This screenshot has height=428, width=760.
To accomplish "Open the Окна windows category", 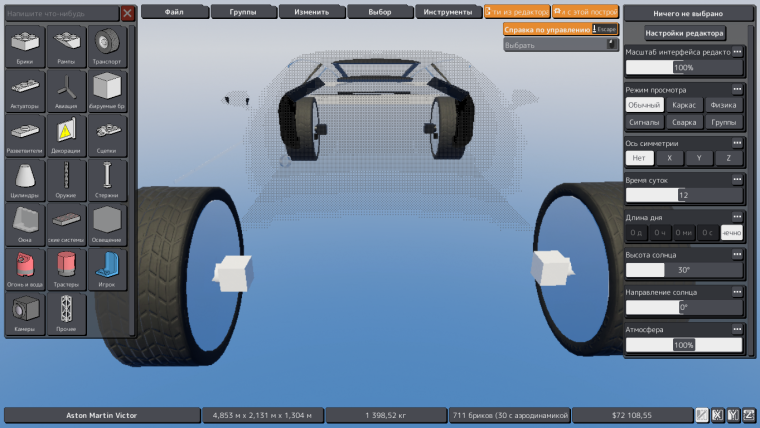I will tap(25, 225).
